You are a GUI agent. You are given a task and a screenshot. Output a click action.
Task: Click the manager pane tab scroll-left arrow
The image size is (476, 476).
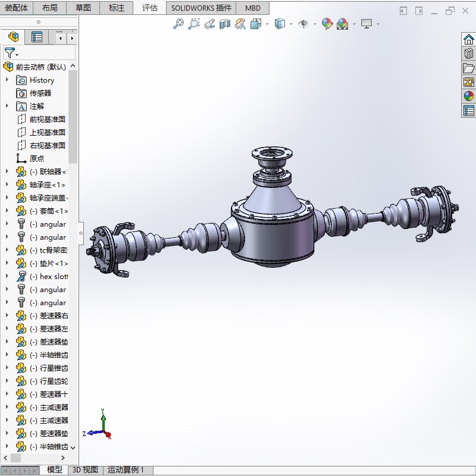coord(61,38)
